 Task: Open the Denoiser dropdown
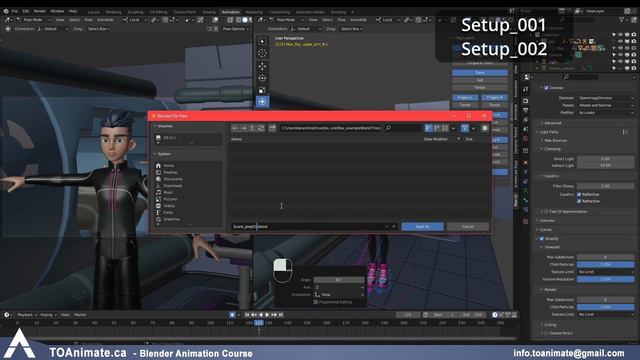point(606,98)
